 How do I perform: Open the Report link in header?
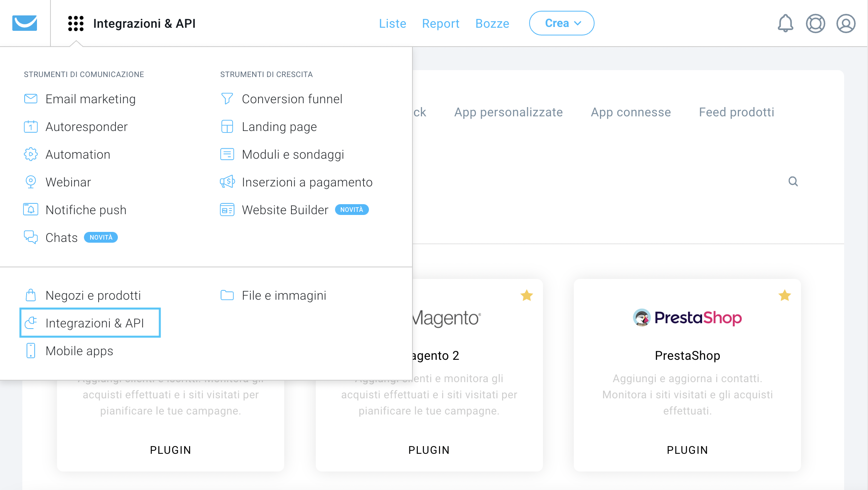441,23
